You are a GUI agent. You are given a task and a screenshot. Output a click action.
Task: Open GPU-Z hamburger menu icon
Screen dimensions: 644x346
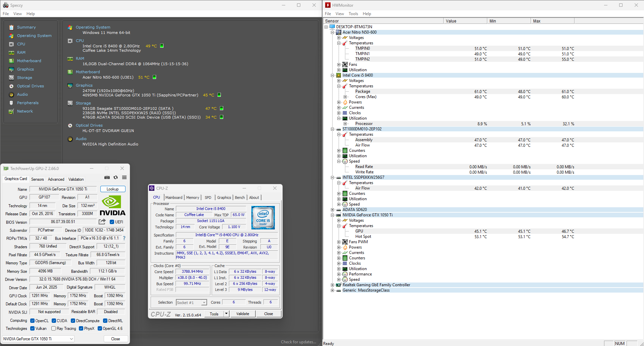pos(124,177)
